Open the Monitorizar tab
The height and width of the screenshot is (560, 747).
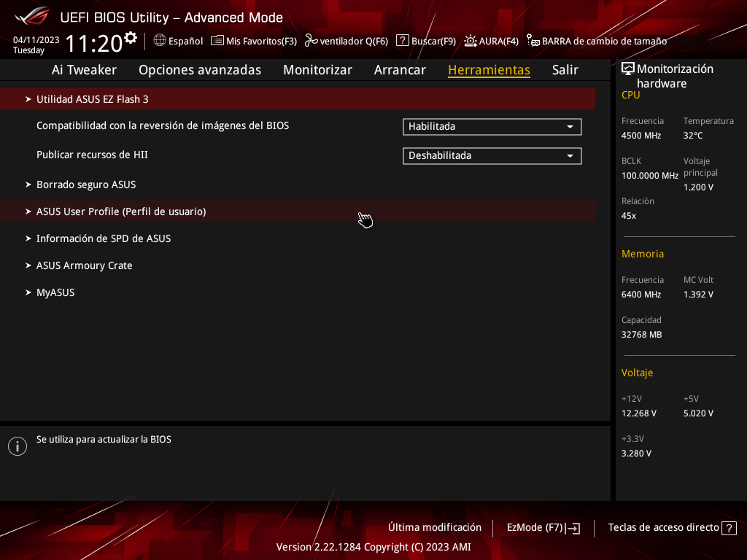317,70
